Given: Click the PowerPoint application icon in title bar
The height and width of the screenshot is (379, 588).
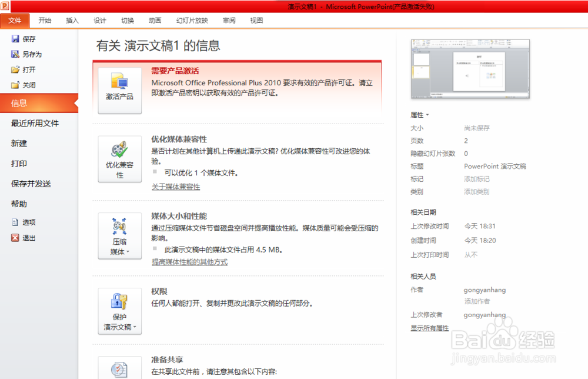Looking at the screenshot, I should pos(5,6).
